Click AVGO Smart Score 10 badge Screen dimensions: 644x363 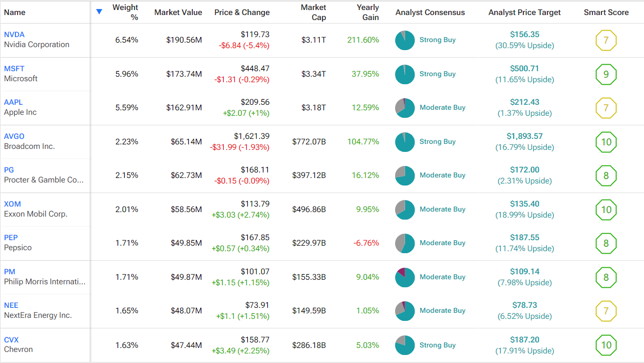click(606, 142)
